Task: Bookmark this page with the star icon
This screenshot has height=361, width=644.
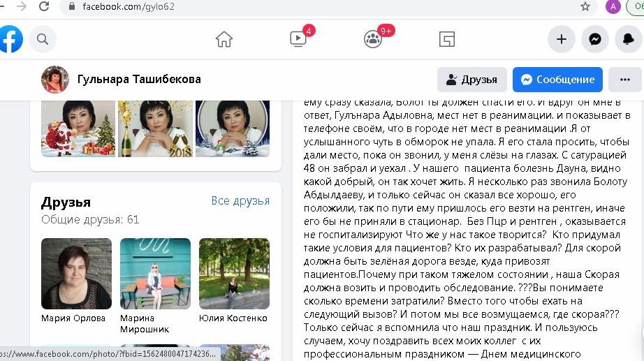Action: (x=585, y=6)
